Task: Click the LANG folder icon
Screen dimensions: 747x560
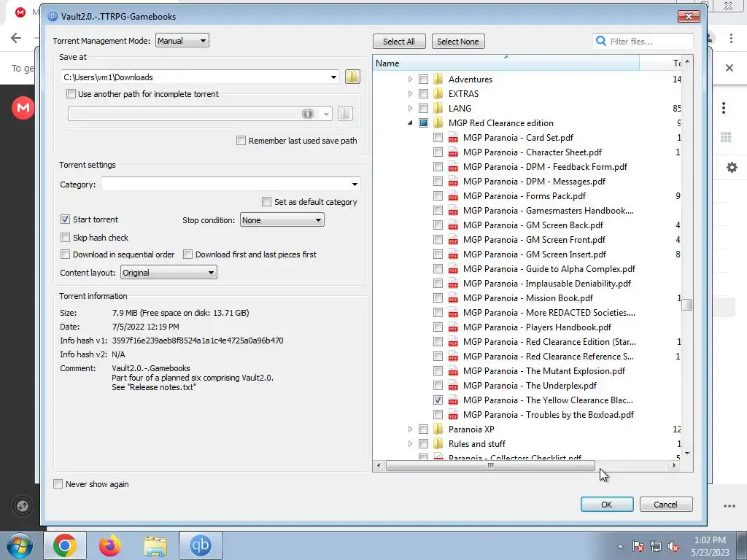Action: [x=438, y=108]
